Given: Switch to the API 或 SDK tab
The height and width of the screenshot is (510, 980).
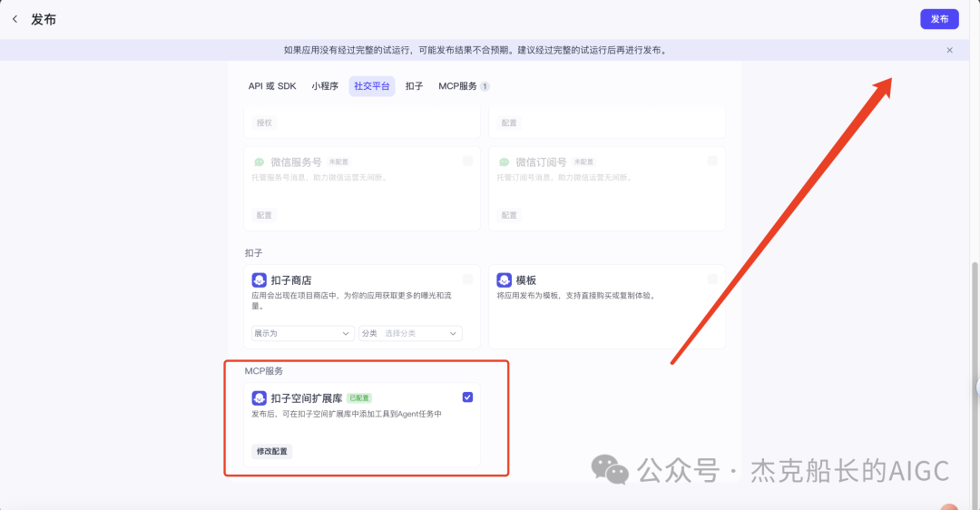Looking at the screenshot, I should pyautogui.click(x=272, y=86).
